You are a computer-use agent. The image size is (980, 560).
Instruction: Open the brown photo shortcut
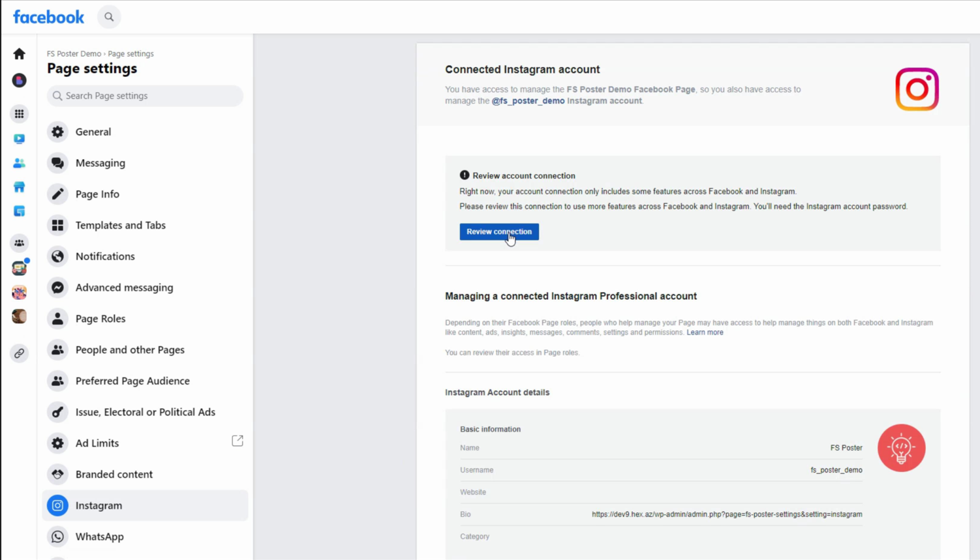point(19,316)
